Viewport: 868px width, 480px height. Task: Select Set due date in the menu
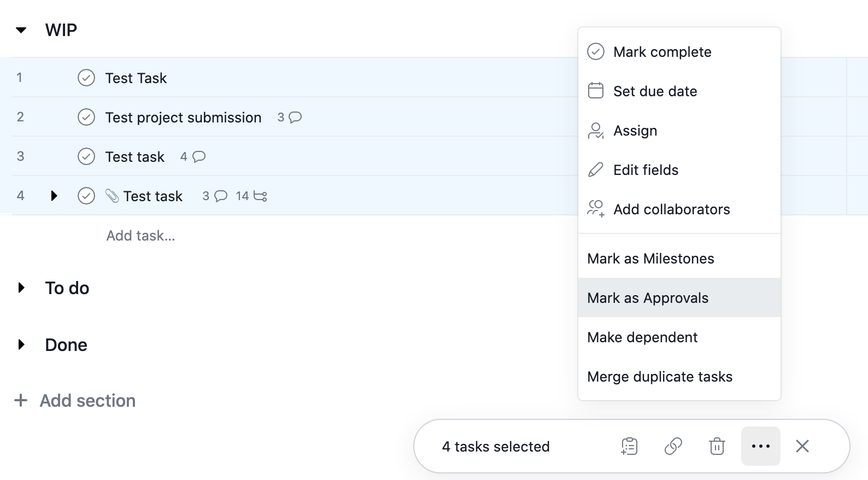[655, 91]
